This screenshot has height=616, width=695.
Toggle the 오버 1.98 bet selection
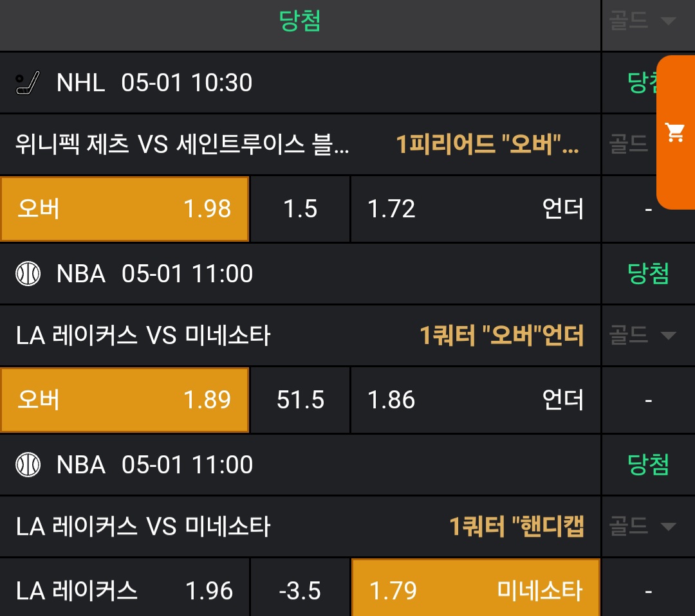click(125, 209)
